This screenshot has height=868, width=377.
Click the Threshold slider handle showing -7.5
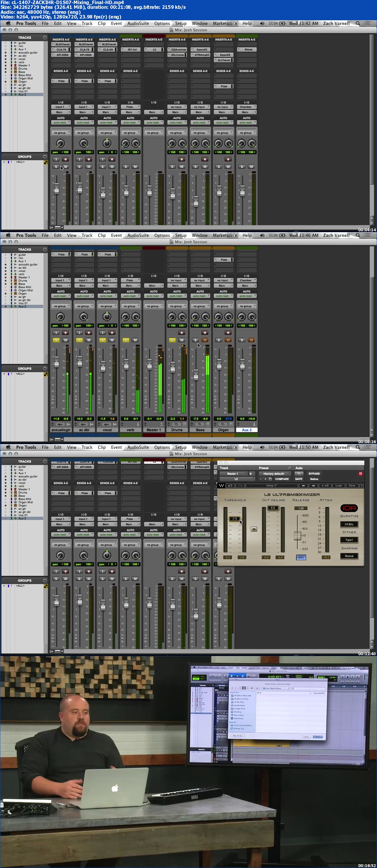click(235, 519)
